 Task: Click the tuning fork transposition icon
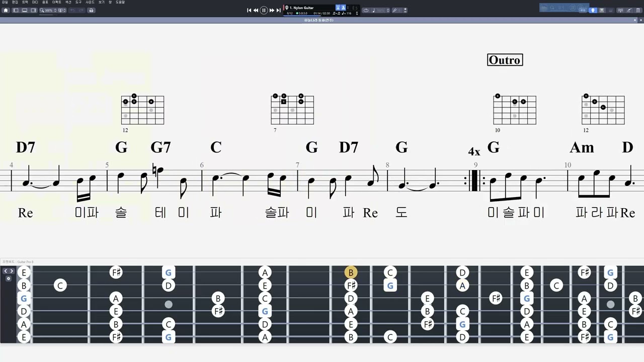[394, 10]
